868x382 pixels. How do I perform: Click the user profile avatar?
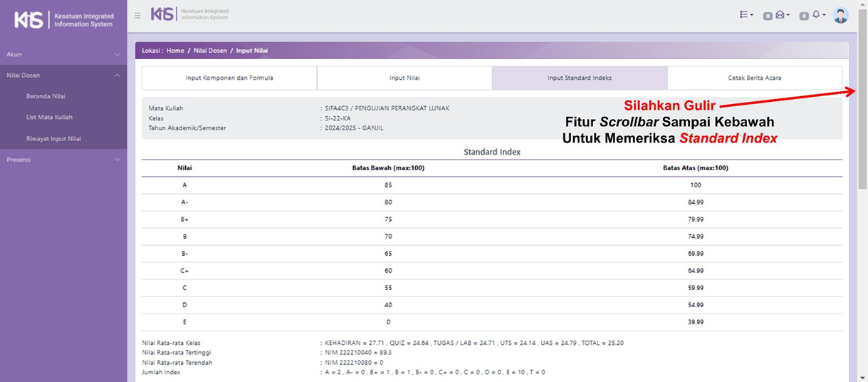click(x=840, y=15)
